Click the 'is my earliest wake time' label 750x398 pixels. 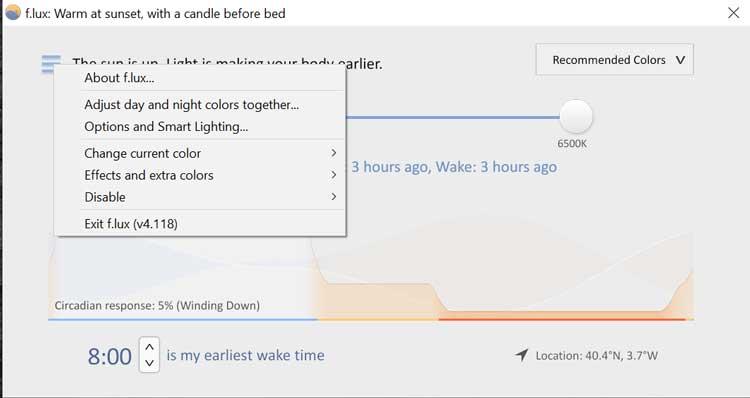[x=245, y=355]
